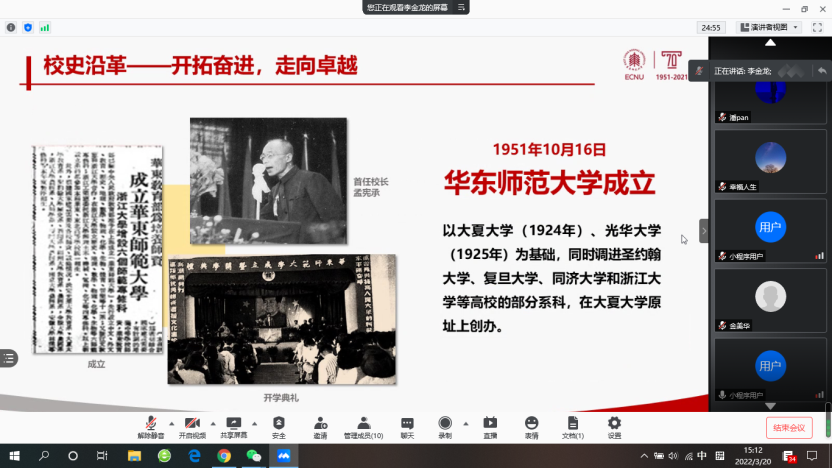Open the 聊天 chat panel
The width and height of the screenshot is (832, 468).
[407, 427]
